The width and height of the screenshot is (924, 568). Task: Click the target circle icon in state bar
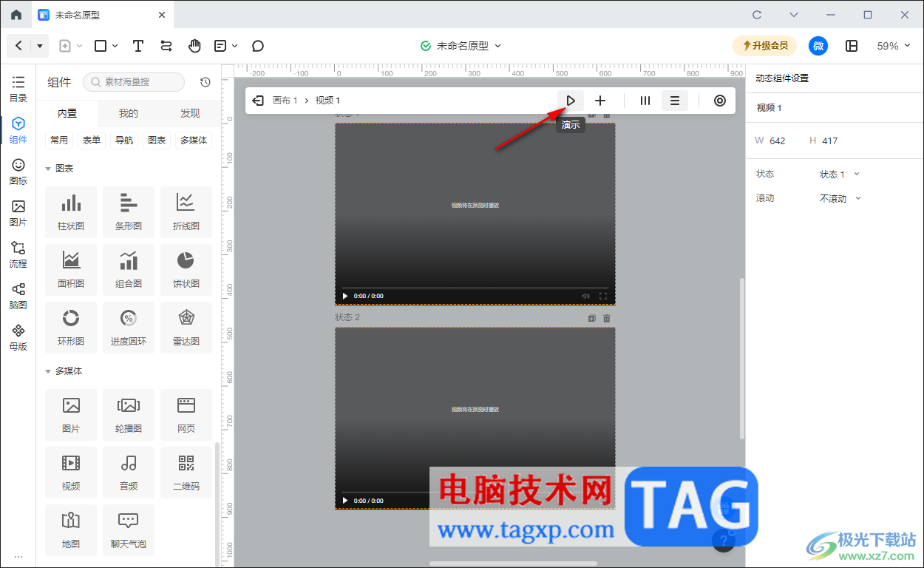(720, 101)
